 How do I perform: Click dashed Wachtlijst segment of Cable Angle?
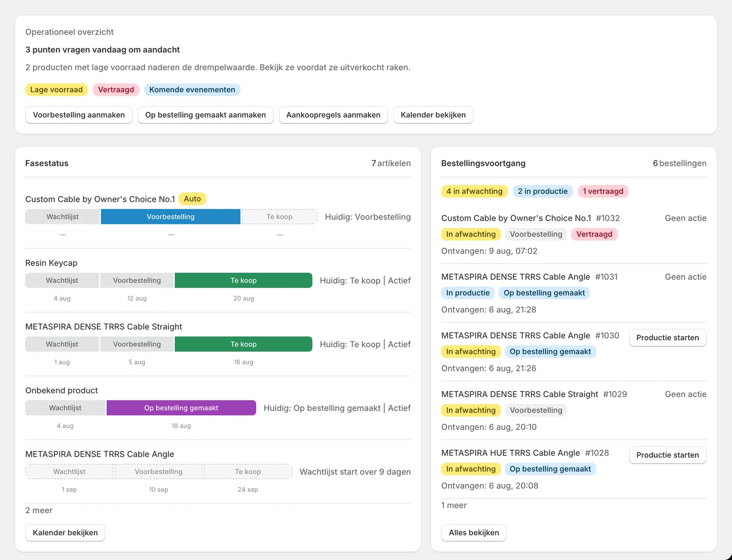69,472
